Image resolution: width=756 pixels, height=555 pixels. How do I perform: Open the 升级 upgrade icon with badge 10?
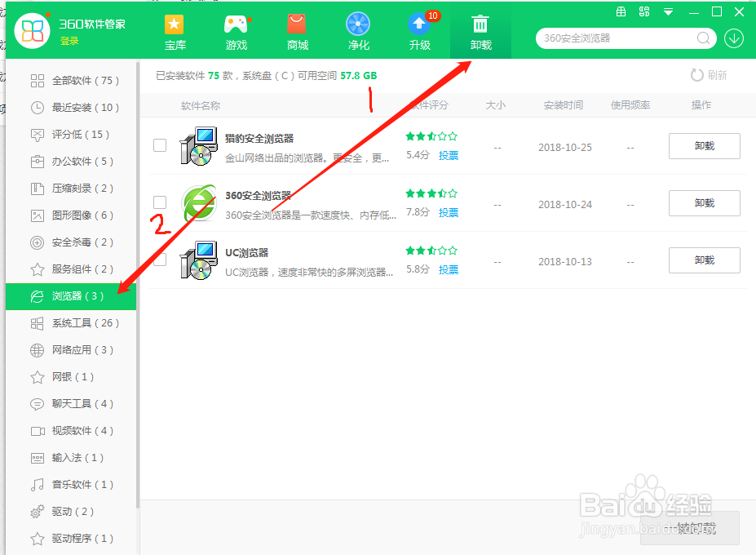point(418,31)
